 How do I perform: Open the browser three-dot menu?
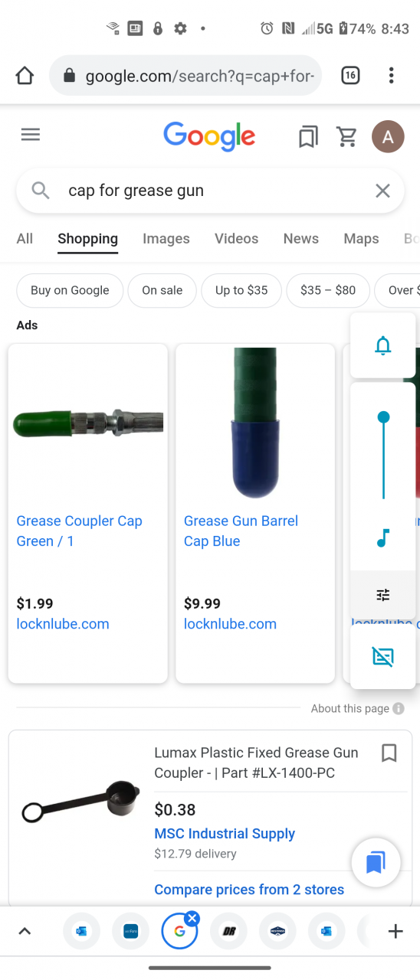pos(391,75)
